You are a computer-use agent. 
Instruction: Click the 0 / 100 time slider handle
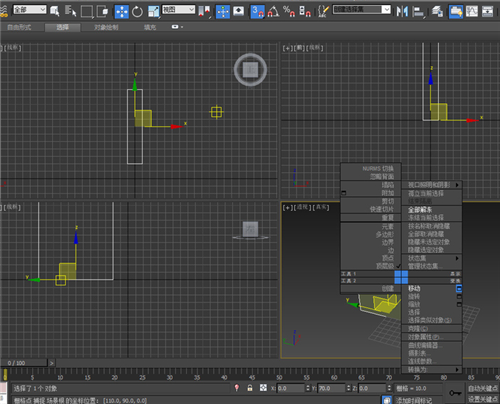[x=24, y=363]
